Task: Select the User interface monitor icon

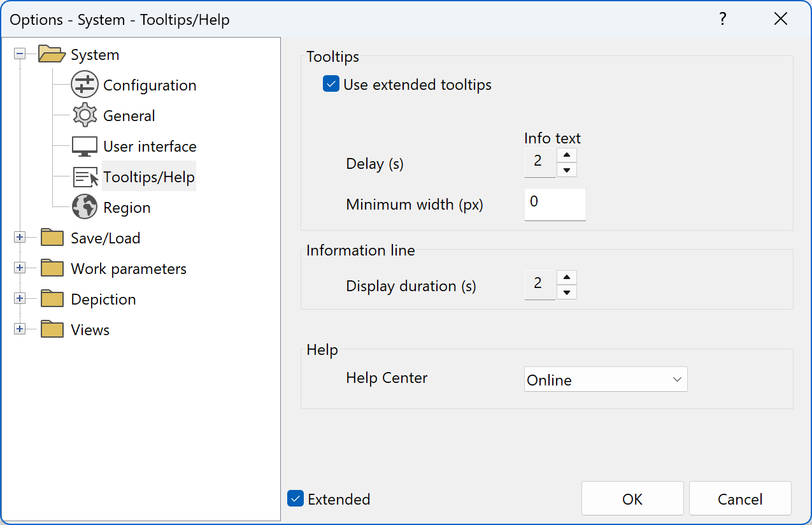Action: [x=84, y=146]
